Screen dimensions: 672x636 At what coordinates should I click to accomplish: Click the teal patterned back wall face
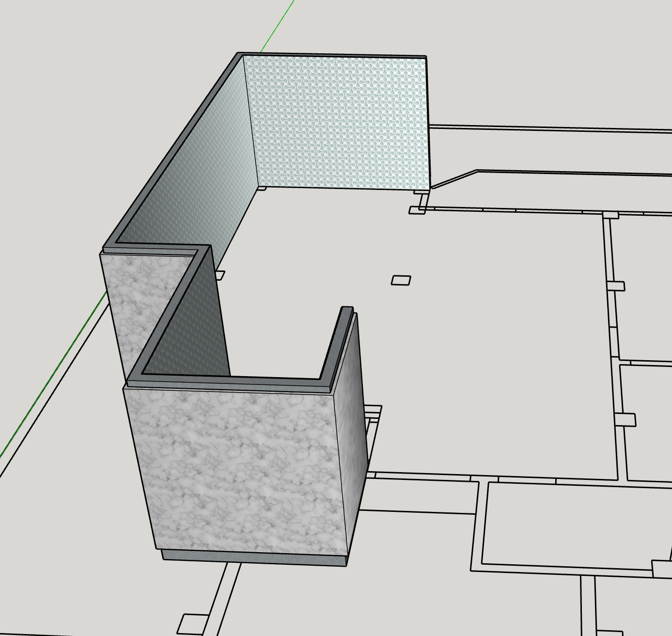(x=339, y=121)
